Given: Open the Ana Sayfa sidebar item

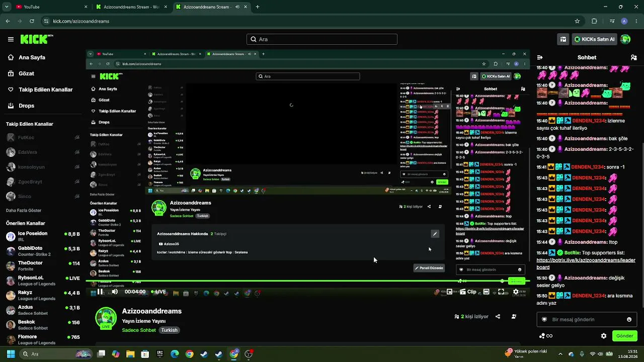Looking at the screenshot, I should 32,57.
